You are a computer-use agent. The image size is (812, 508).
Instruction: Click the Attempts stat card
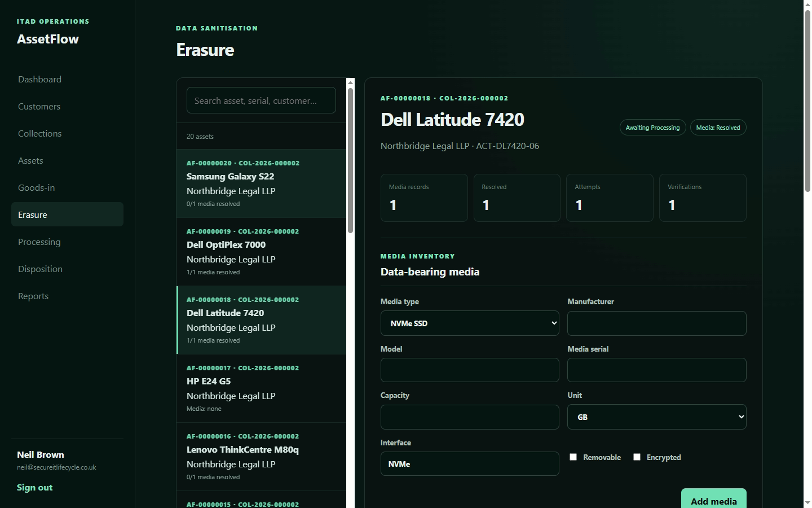[x=610, y=198]
